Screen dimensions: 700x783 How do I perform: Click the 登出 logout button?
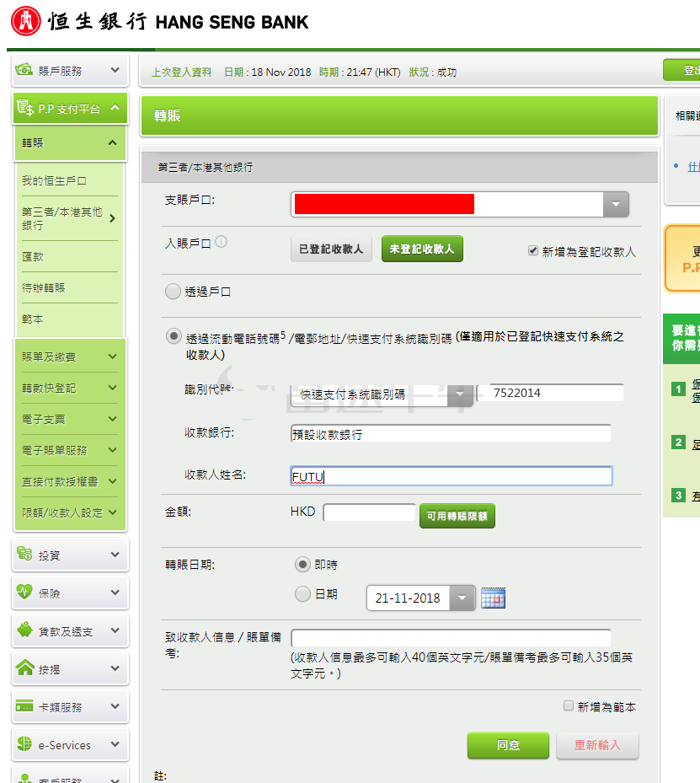(x=682, y=71)
